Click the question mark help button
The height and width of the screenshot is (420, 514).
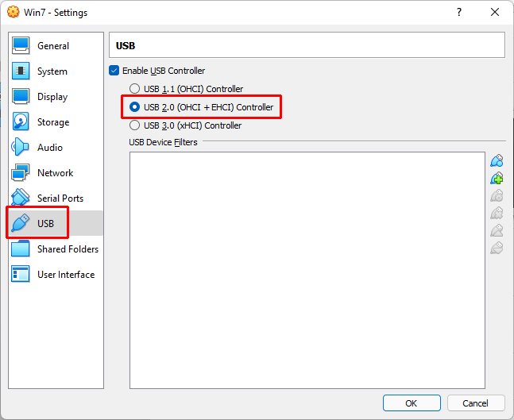pos(459,13)
